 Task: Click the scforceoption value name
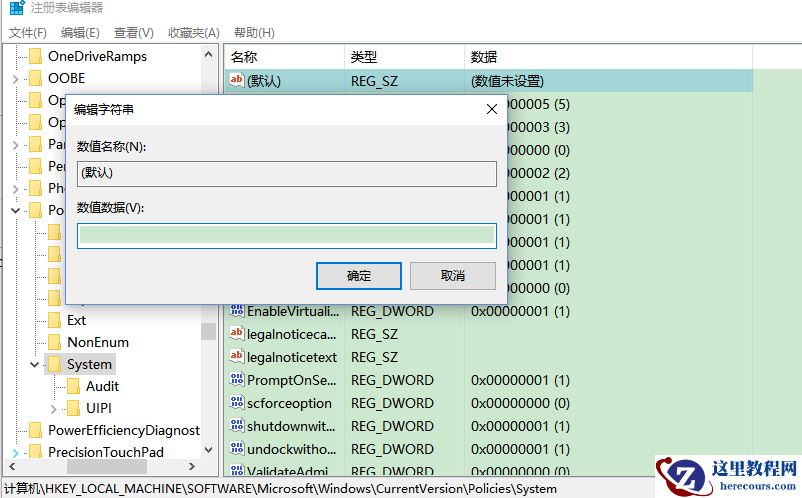tap(289, 403)
